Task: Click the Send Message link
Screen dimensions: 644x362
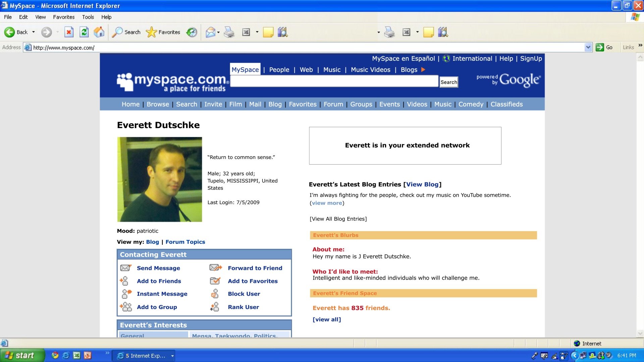Action: 158,268
